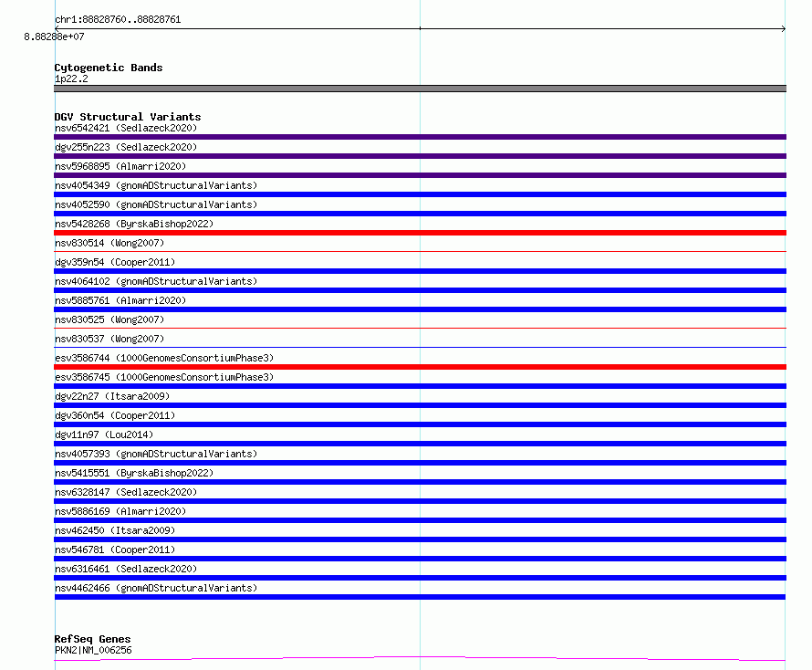
Task: Click the magenta PKN2 gene line
Action: [x=420, y=658]
